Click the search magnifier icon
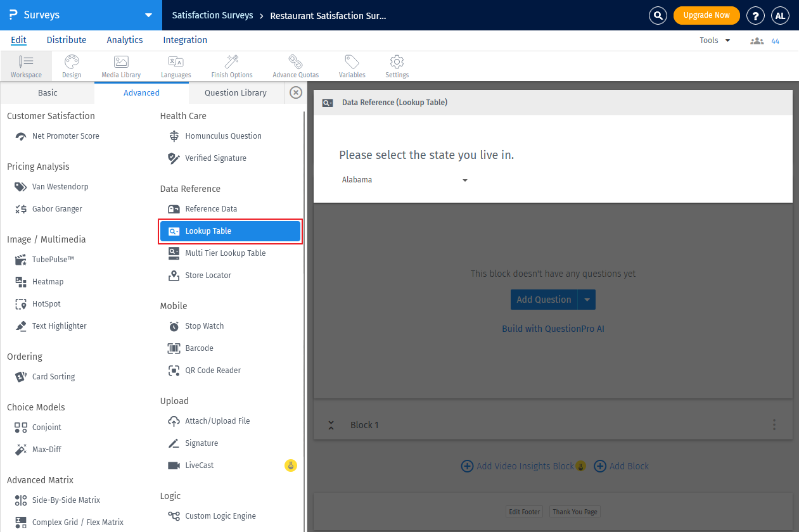Image resolution: width=799 pixels, height=532 pixels. (659, 15)
